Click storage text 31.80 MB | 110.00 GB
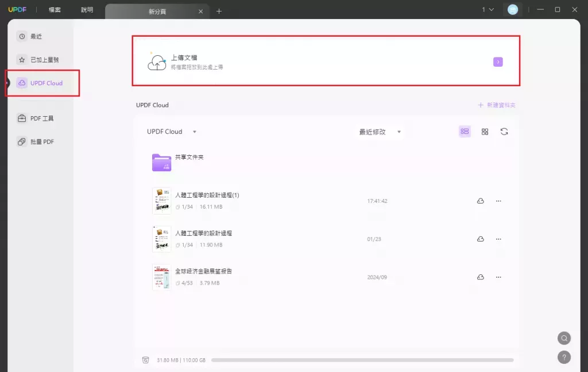 tap(181, 360)
